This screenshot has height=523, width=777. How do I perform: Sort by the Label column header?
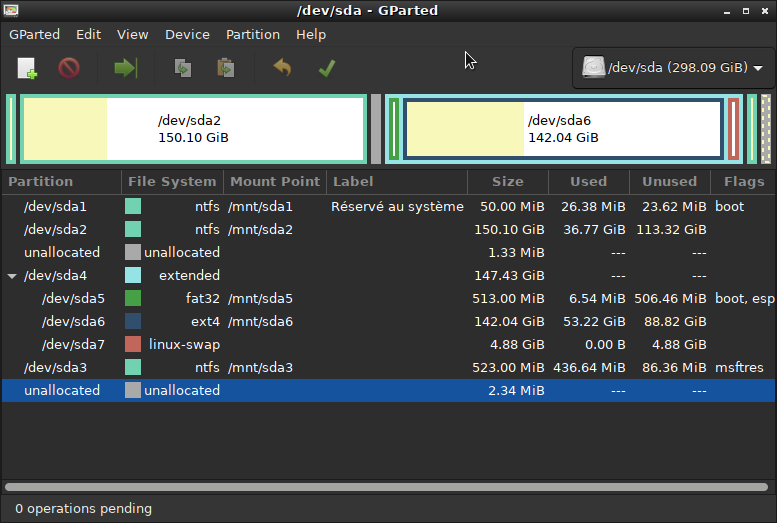[x=397, y=181]
